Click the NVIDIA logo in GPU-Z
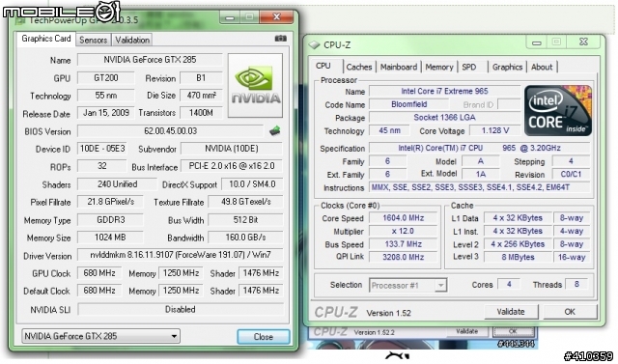The width and height of the screenshot is (618, 364). click(255, 86)
